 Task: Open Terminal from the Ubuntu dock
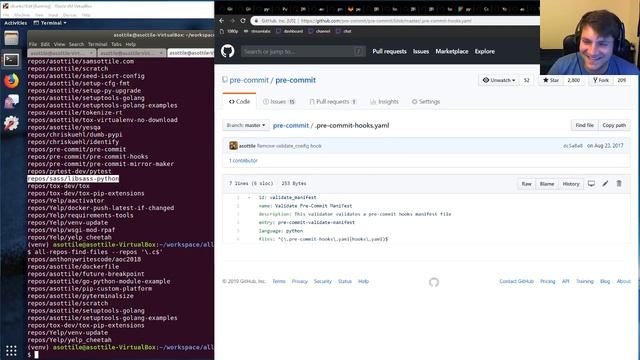(11, 60)
